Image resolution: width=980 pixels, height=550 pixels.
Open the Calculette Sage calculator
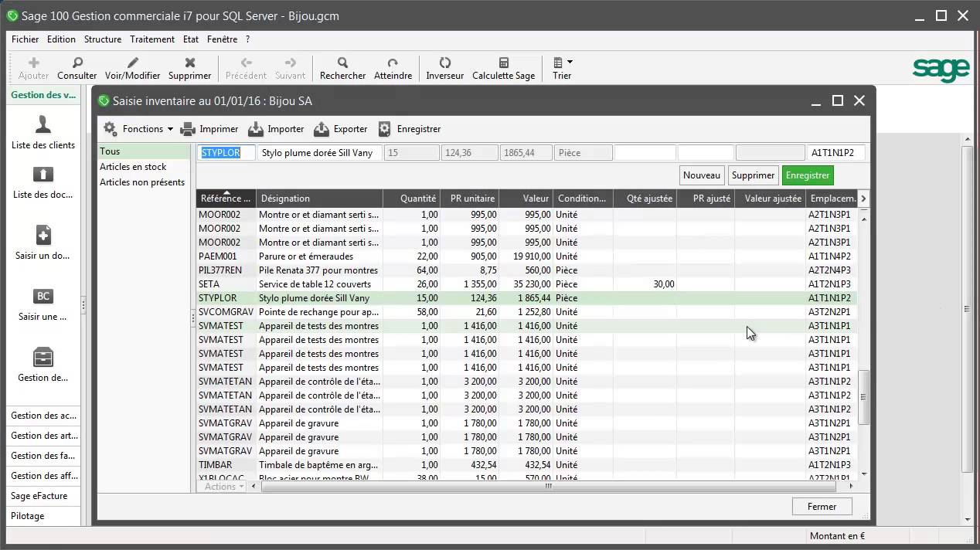(x=503, y=63)
